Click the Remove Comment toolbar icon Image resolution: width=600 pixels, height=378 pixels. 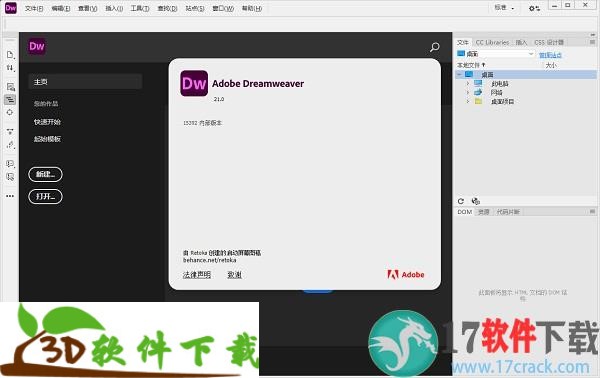click(10, 177)
